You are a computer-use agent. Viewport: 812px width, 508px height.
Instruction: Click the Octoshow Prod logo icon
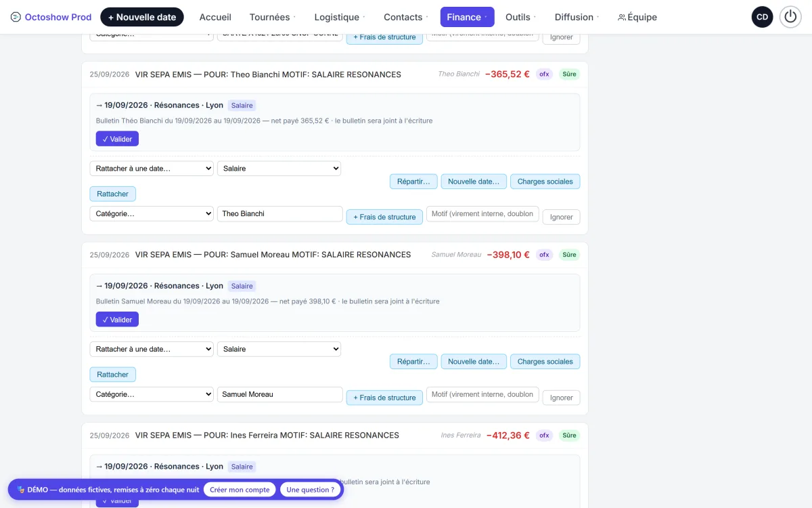tap(16, 17)
